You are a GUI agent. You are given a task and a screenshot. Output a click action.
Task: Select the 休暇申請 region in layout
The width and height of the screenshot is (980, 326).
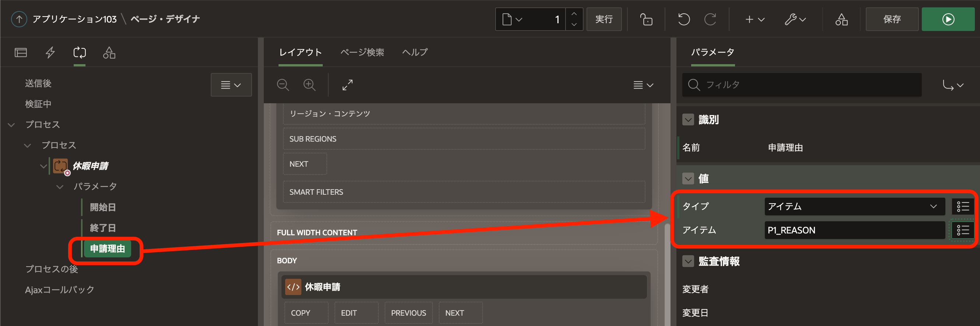click(x=464, y=287)
